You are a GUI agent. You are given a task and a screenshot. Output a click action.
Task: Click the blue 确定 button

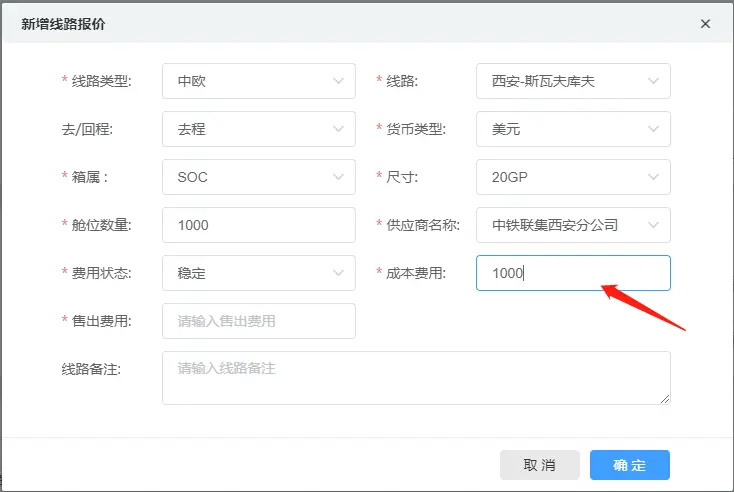coord(630,465)
